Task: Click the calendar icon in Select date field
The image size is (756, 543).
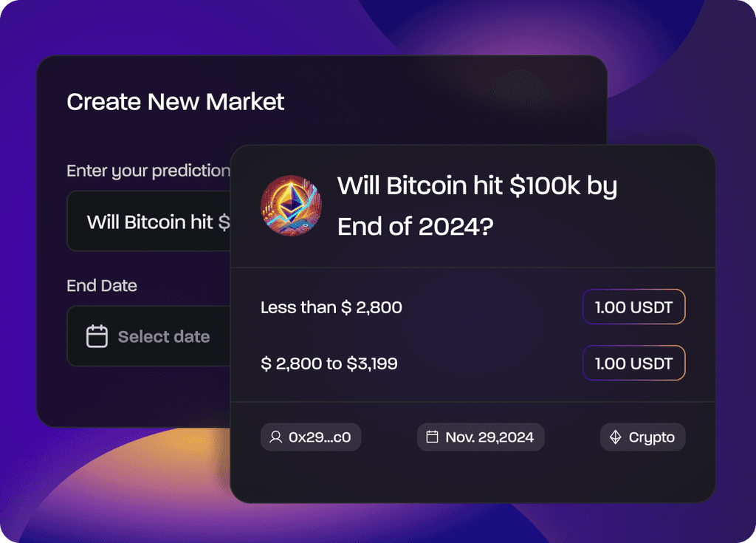Action: pos(97,337)
